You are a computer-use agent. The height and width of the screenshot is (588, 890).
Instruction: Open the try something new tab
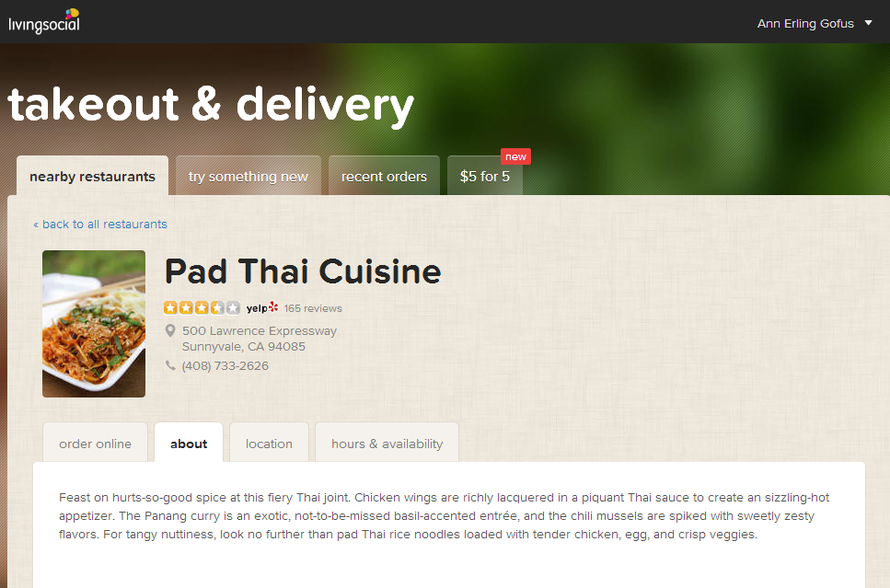click(249, 176)
